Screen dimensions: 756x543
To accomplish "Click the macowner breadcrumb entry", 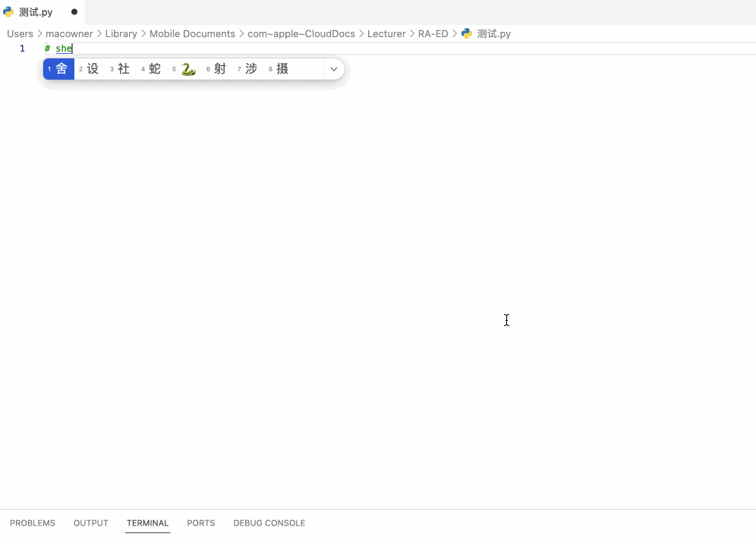I will (x=69, y=33).
